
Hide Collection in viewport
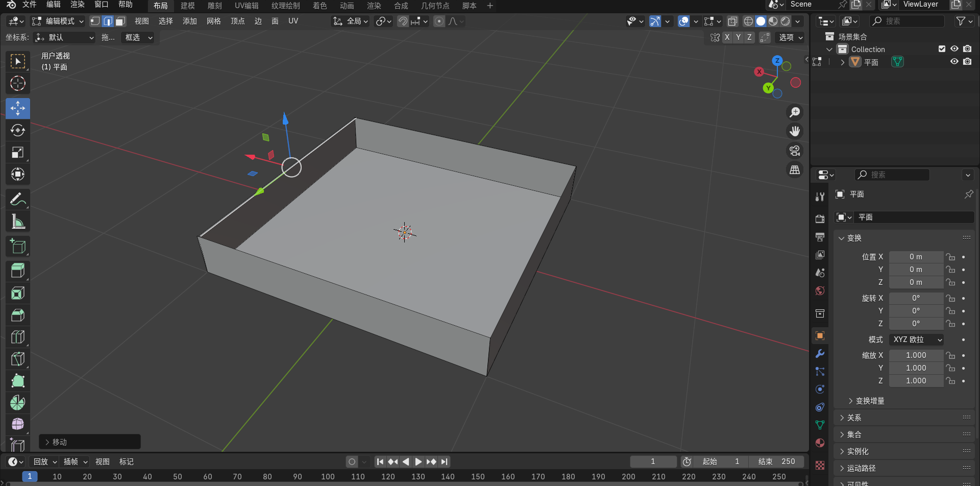point(954,49)
